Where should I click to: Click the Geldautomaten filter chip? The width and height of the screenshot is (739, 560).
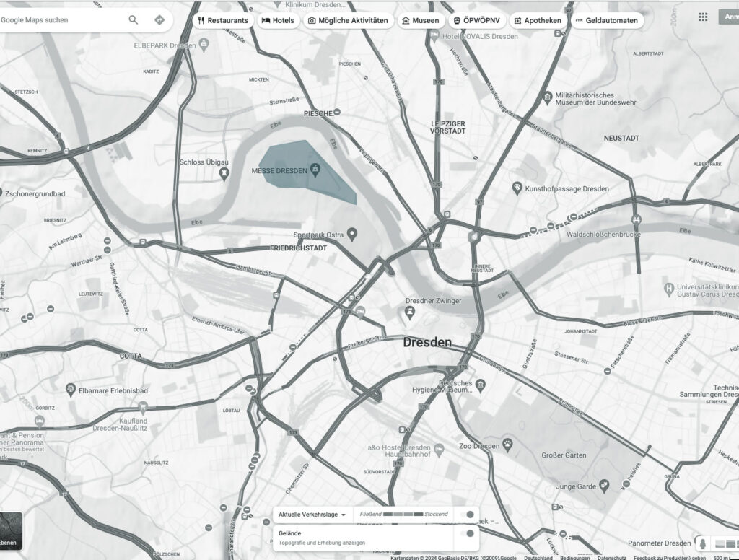(x=607, y=20)
